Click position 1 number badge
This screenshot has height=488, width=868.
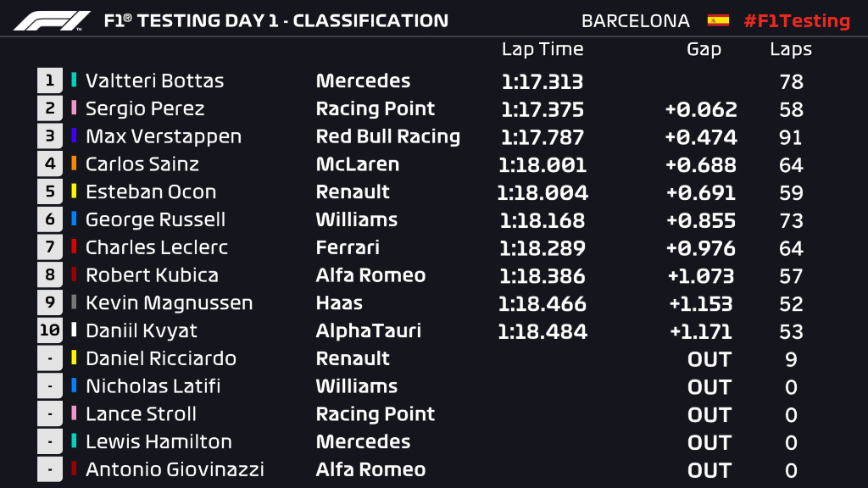tap(50, 81)
